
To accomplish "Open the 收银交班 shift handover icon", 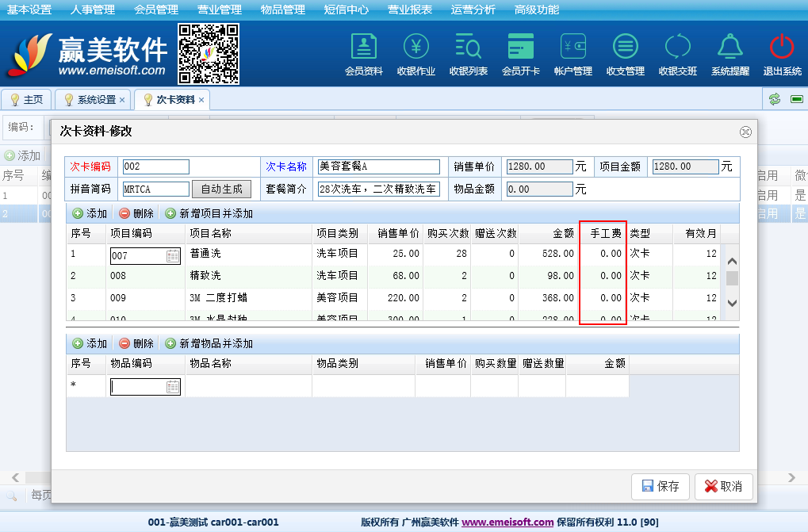I will (x=677, y=48).
